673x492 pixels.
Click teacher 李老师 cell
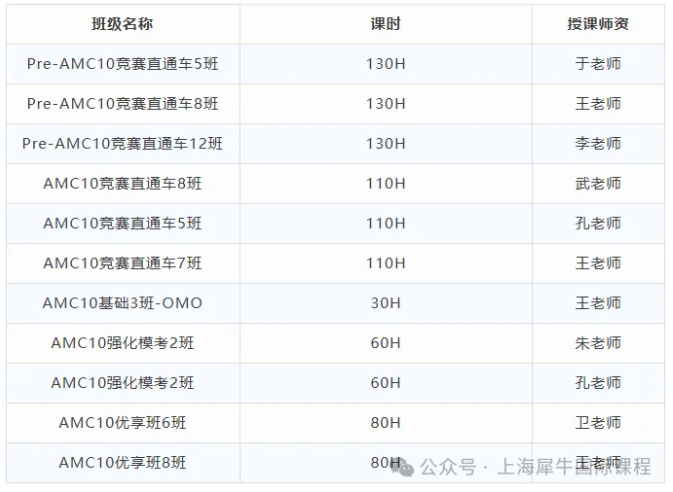click(598, 144)
